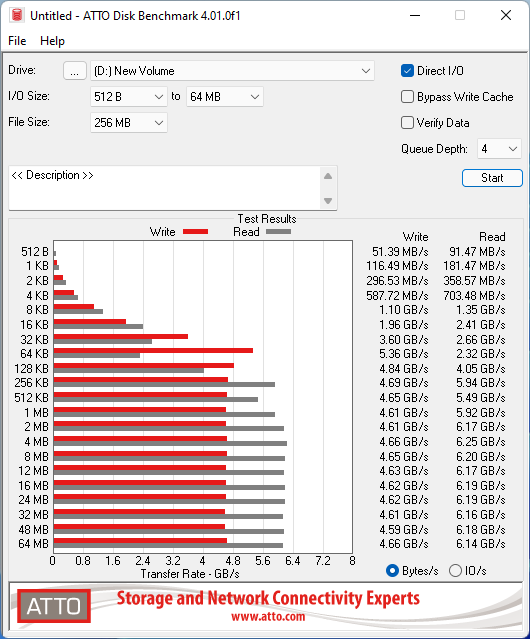
Task: Start the disk benchmark
Action: [x=492, y=178]
